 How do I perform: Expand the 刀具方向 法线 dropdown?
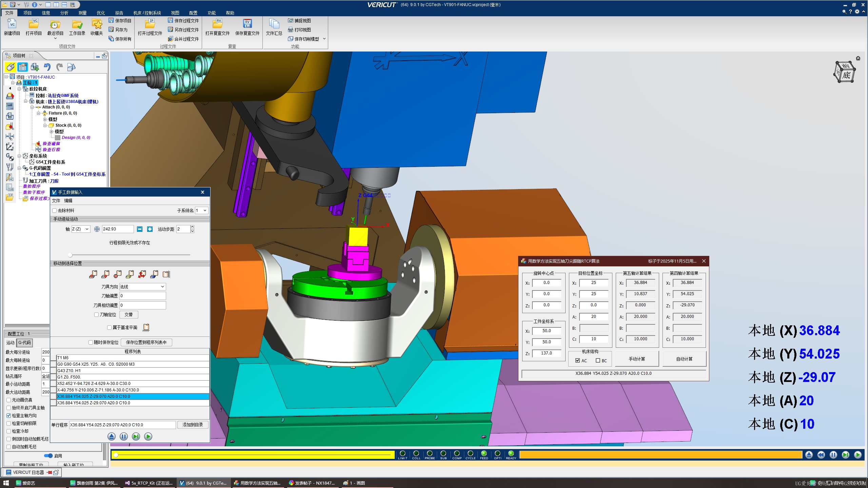point(142,287)
